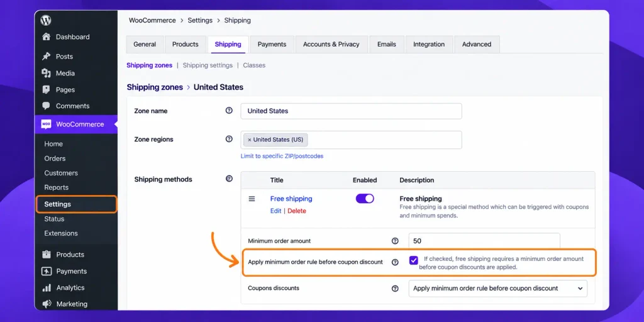Click Shipping zones breadcrumb heading link

pyautogui.click(x=155, y=87)
